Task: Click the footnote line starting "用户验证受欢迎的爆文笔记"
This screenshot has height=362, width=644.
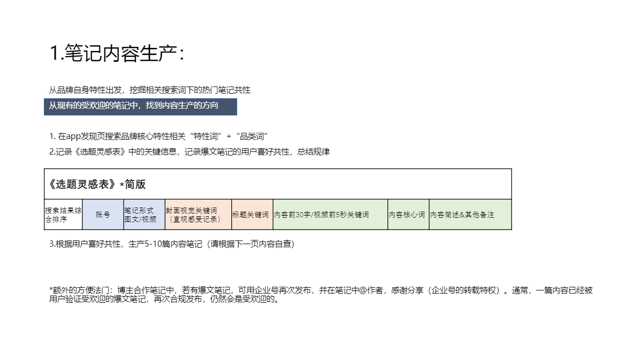Action: [164, 300]
